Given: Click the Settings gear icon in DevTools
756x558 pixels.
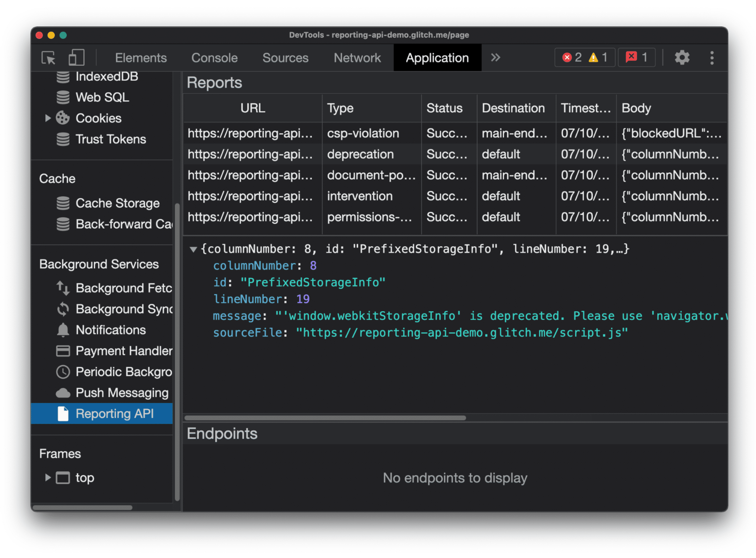Looking at the screenshot, I should pyautogui.click(x=682, y=58).
